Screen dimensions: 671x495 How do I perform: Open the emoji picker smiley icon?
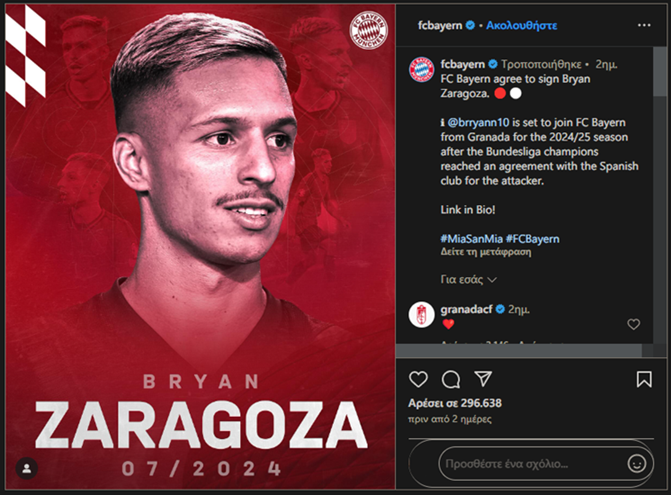pyautogui.click(x=636, y=463)
